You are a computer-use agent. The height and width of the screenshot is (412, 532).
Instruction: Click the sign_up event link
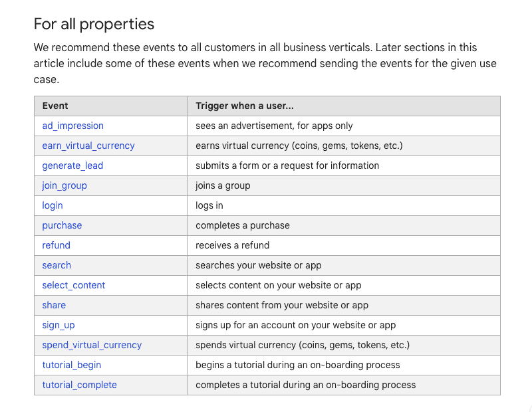tap(59, 325)
